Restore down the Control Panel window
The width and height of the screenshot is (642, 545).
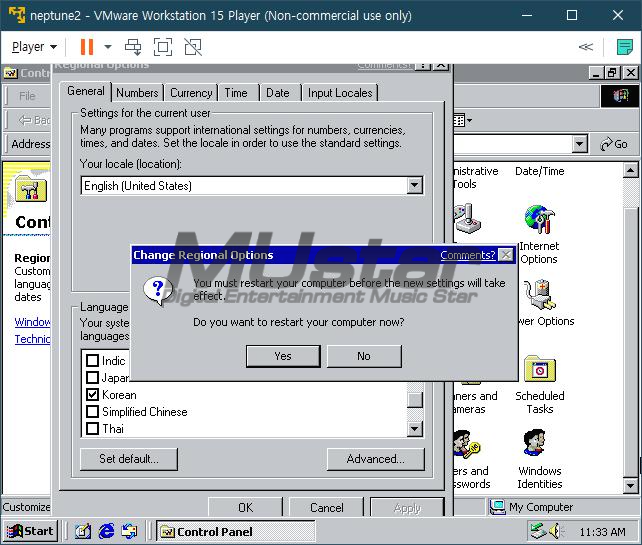pyautogui.click(x=613, y=73)
